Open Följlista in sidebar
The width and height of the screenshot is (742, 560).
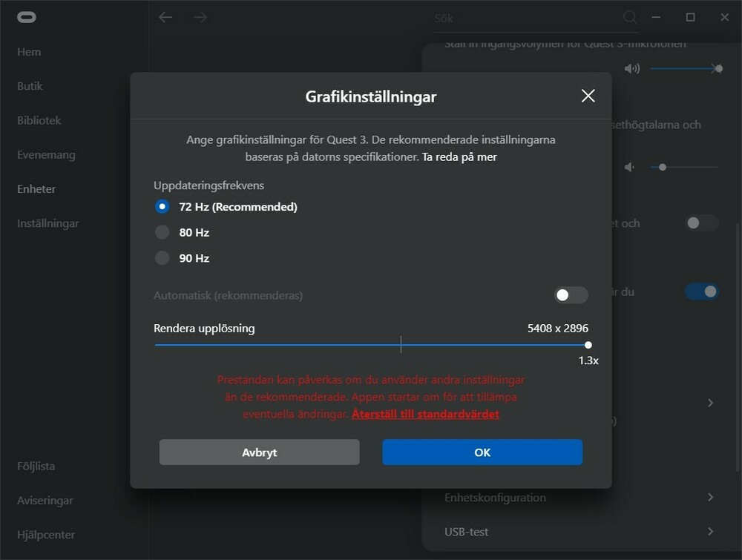point(36,467)
